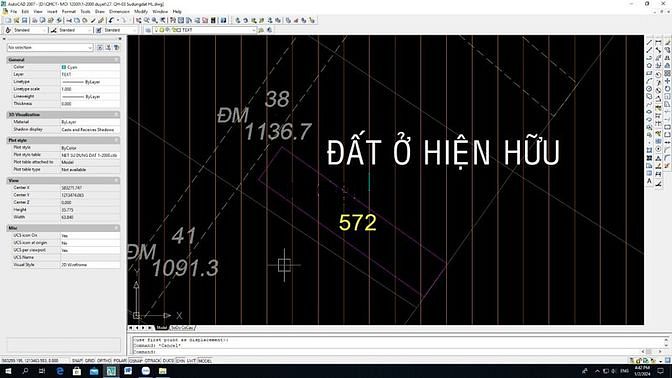This screenshot has height=378, width=672.
Task: Undo last action with the Undo arrow
Action: [111, 20]
